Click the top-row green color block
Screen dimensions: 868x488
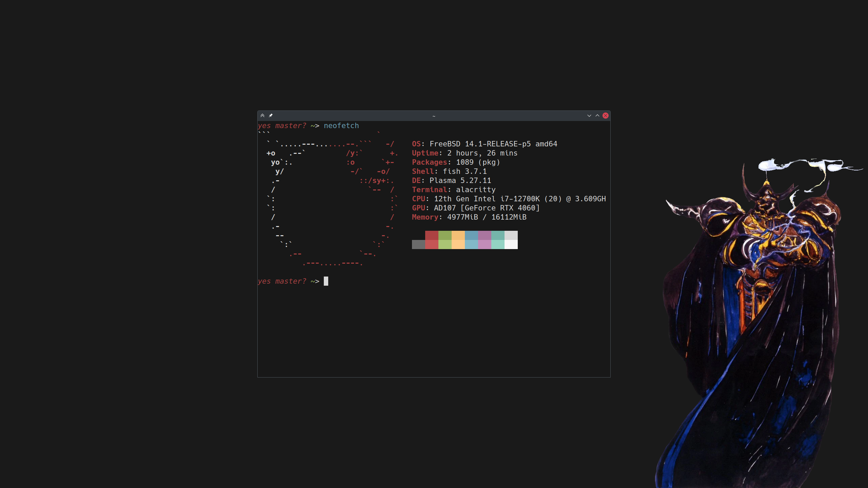coord(445,235)
